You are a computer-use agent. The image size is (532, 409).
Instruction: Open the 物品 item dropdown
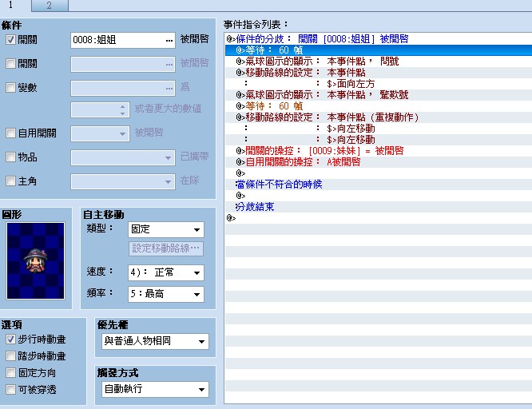tap(123, 157)
